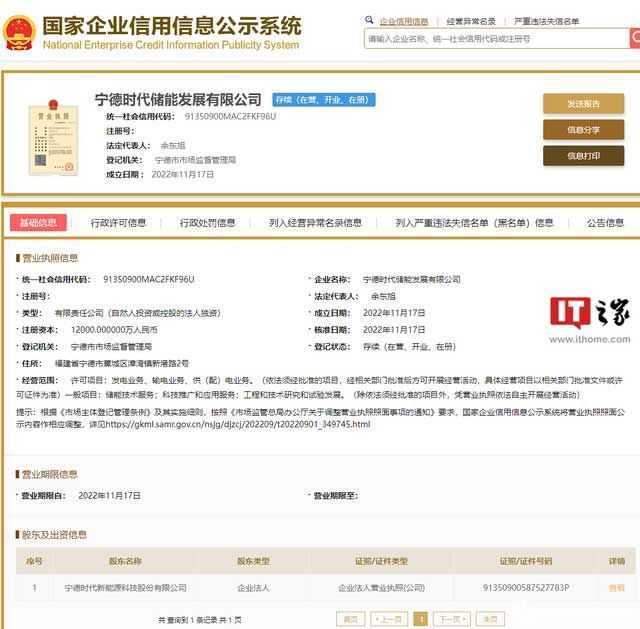Click the 股东及出资信息 section heading
The width and height of the screenshot is (640, 629).
[x=54, y=535]
